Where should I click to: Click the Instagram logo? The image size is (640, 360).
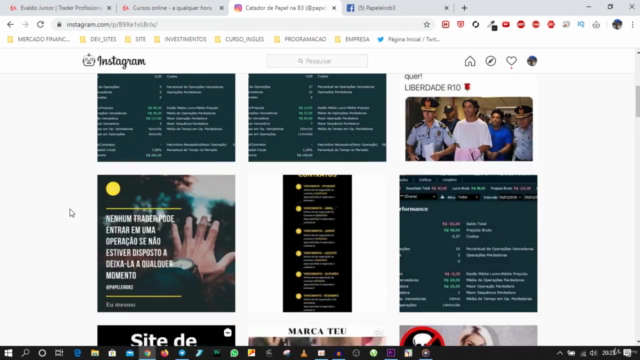pyautogui.click(x=114, y=61)
